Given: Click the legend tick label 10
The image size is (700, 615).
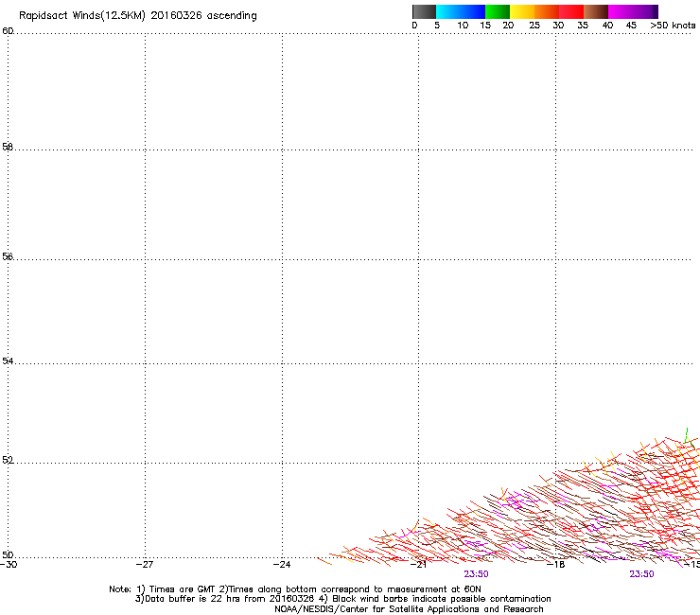Looking at the screenshot, I should pyautogui.click(x=463, y=26).
